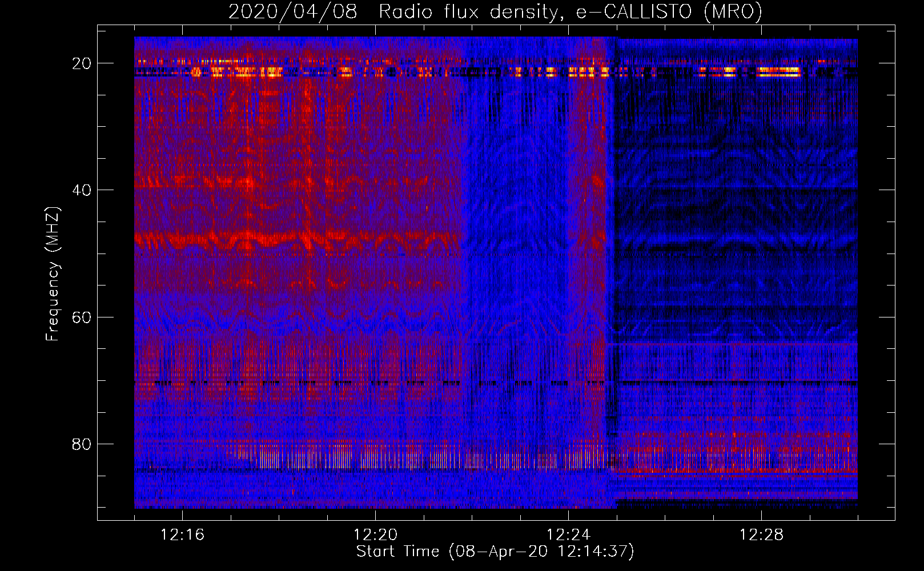This screenshot has height=571, width=924.
Task: Click the 40 MHz frequency tick label
Action: tap(82, 190)
